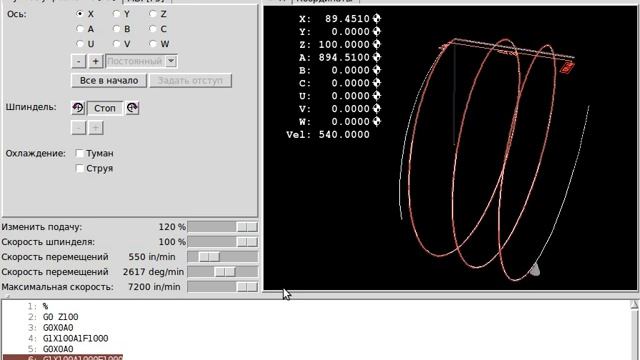Image resolution: width=640 pixels, height=360 pixels.
Task: Click the G-code list scrollbar up arrow
Action: [x=634, y=304]
